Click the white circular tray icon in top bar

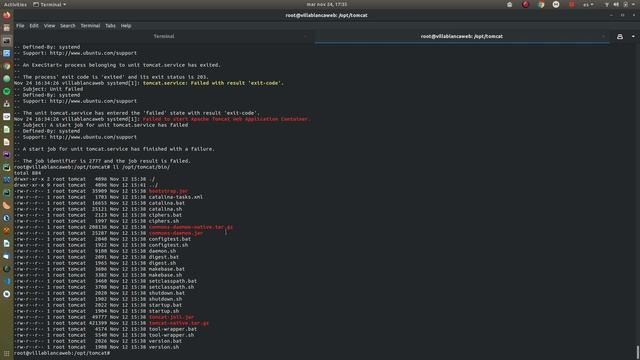556,4
